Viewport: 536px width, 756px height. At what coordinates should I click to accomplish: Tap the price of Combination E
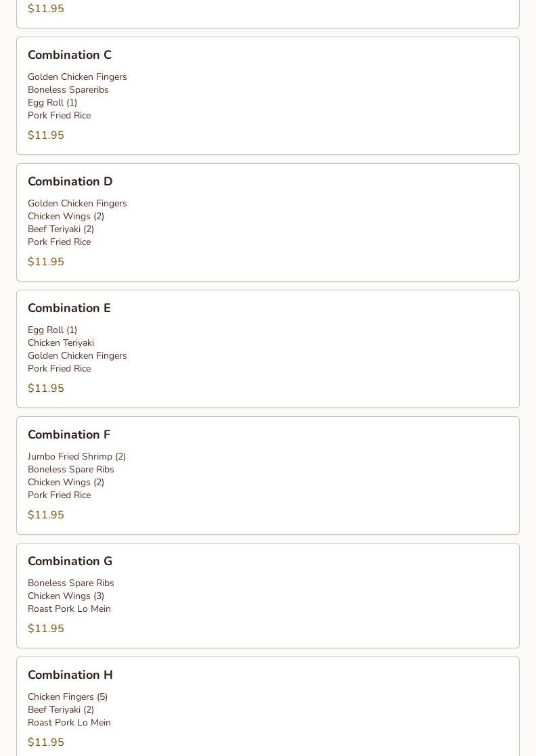point(46,388)
